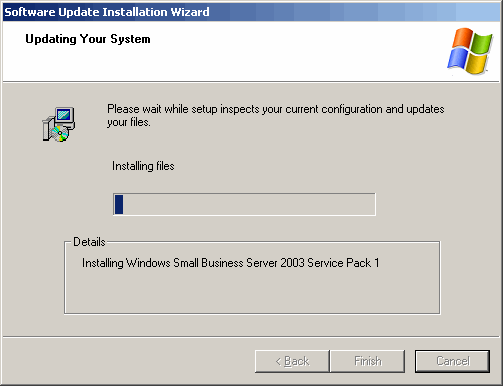Click the computer and CD setup icon
Viewport: 503px width, 386px height.
coord(59,124)
